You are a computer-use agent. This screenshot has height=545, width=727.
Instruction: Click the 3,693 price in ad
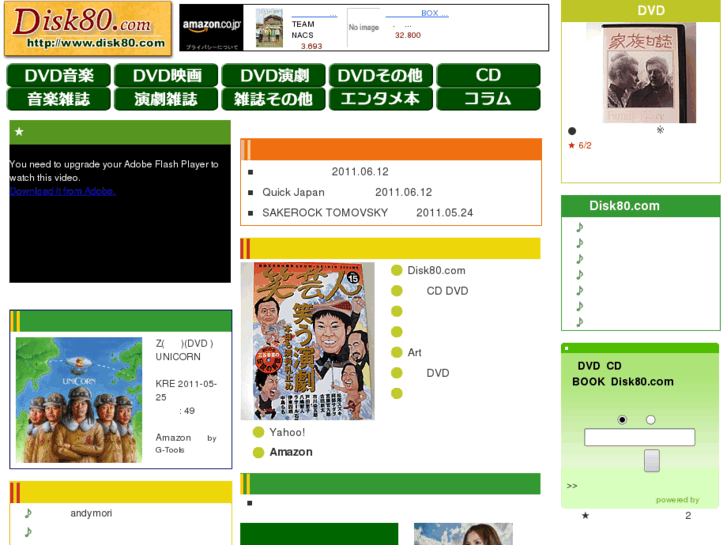(x=311, y=46)
